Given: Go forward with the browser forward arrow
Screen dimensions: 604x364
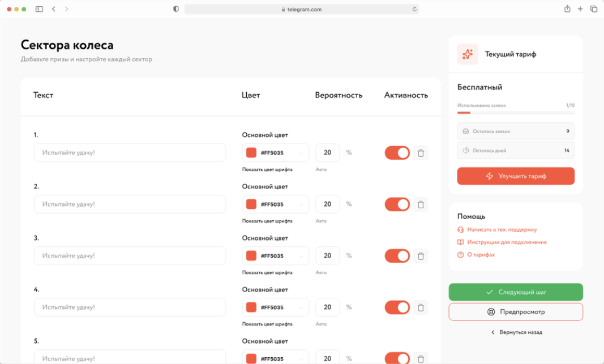Looking at the screenshot, I should pos(67,9).
